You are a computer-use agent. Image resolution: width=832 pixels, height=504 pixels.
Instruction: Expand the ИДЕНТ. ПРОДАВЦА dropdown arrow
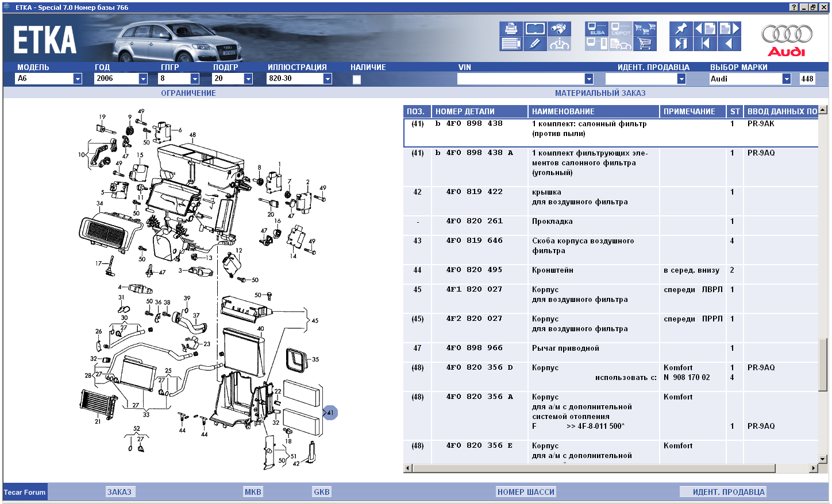681,79
